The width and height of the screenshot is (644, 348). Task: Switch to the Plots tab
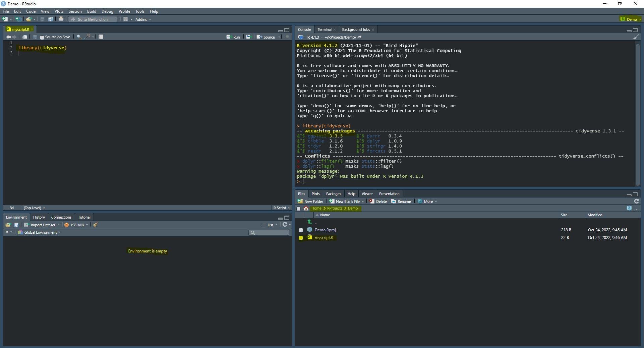click(315, 194)
